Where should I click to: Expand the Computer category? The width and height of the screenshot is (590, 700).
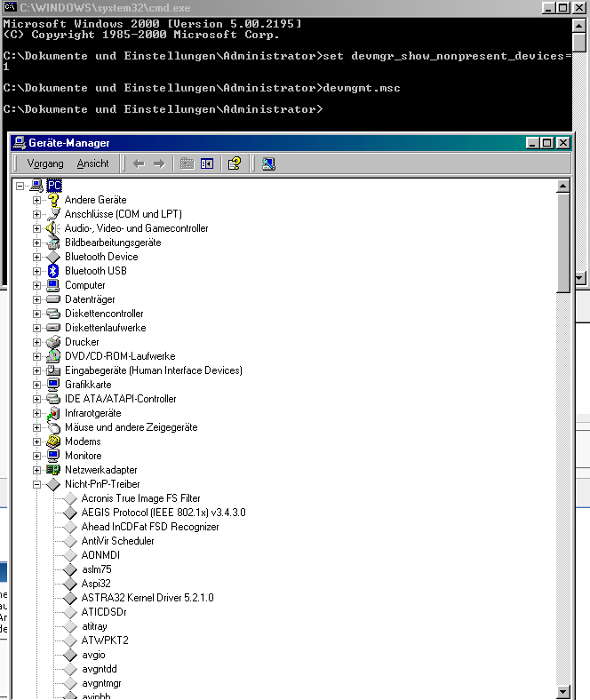click(37, 285)
